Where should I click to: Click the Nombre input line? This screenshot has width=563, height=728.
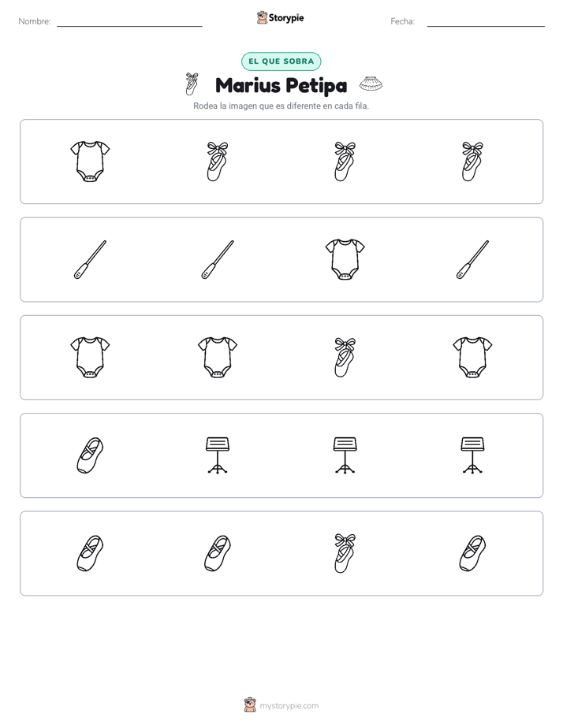coord(129,22)
